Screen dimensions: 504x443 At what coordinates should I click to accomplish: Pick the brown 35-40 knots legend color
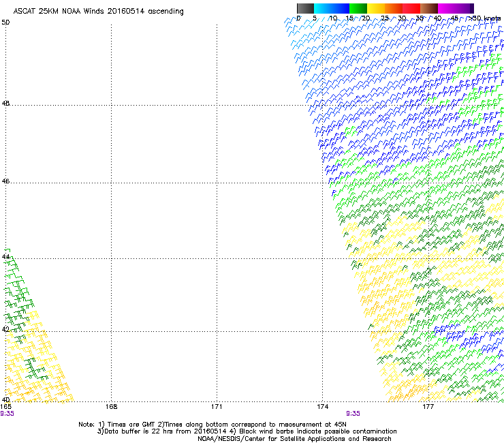(429, 8)
